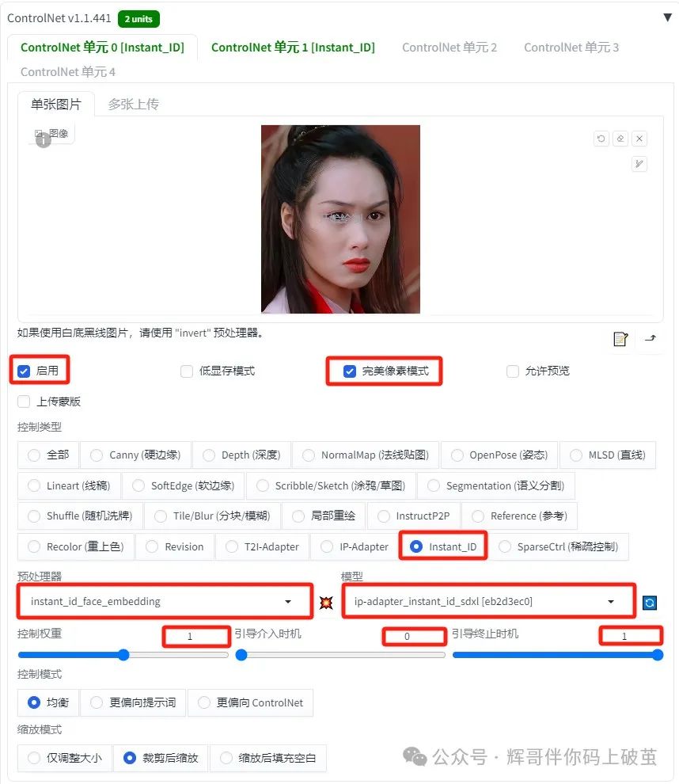Viewport: 679px width, 784px height.
Task: Collapse the ControlNet panel with the triangle
Action: pyautogui.click(x=667, y=17)
